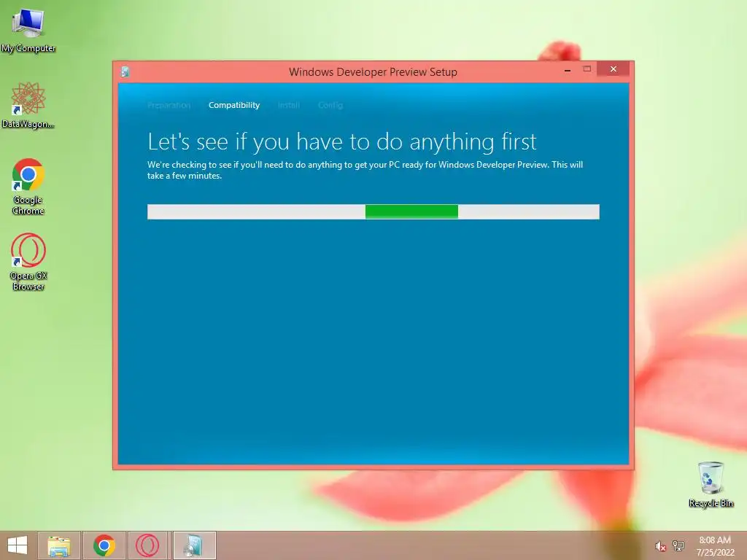
Task: Select the Setup program taskbar button
Action: pyautogui.click(x=194, y=545)
